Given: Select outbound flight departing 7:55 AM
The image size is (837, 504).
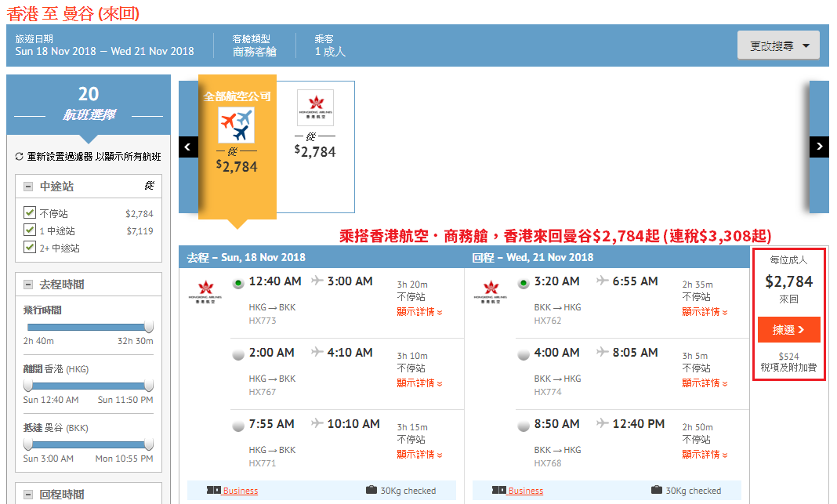Looking at the screenshot, I should click(x=238, y=426).
